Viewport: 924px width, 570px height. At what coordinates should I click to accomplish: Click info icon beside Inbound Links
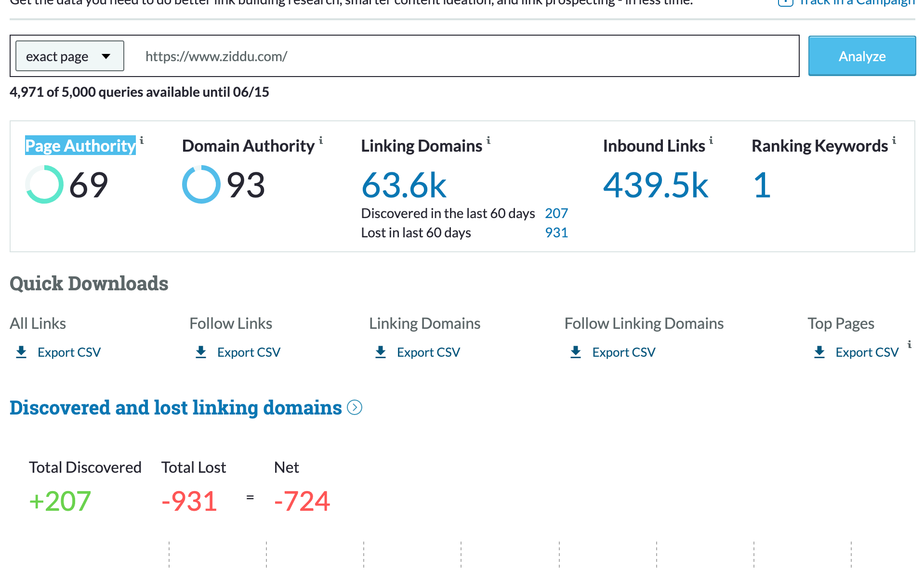[x=711, y=142]
